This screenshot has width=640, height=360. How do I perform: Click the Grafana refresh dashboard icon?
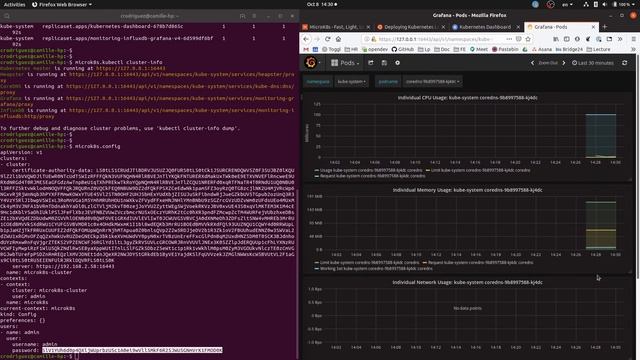[624, 63]
